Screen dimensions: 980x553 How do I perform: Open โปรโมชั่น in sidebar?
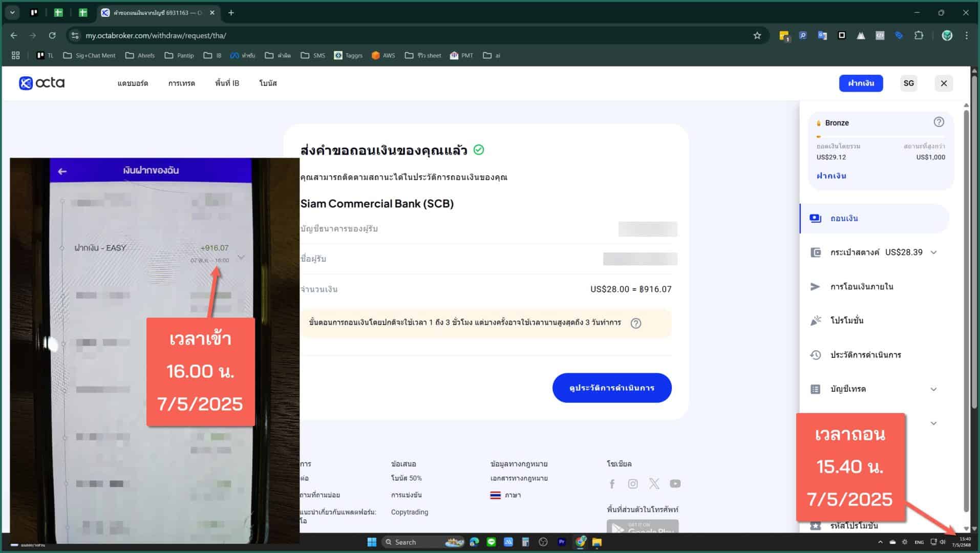pos(847,321)
